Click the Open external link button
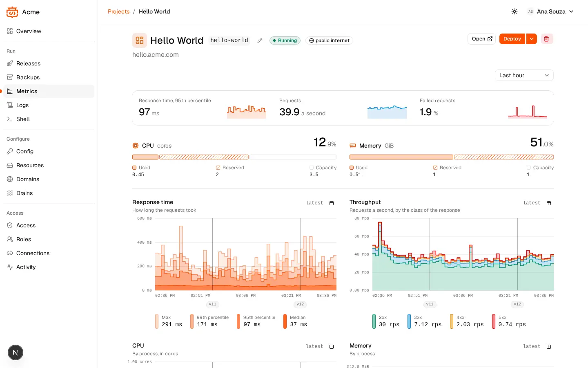588x368 pixels. coord(482,39)
